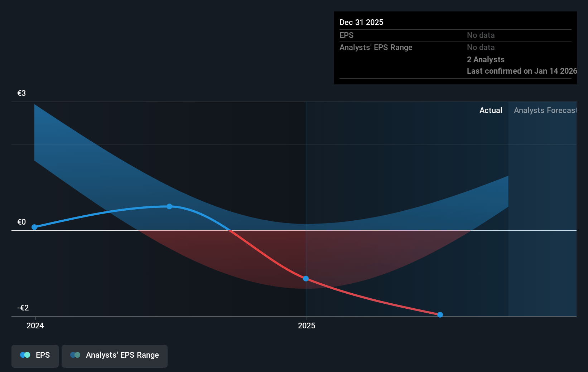The image size is (588, 372).
Task: Click the -€2 y-axis label
Action: [x=23, y=308]
